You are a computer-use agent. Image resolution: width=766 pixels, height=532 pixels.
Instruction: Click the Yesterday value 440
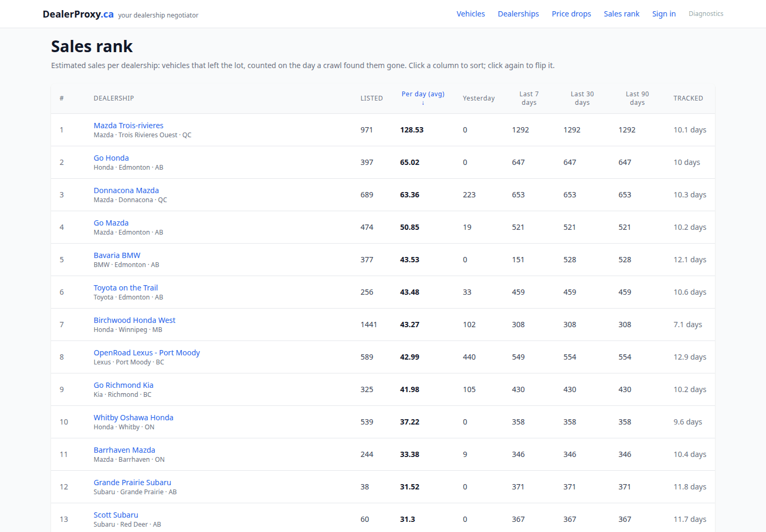point(469,357)
